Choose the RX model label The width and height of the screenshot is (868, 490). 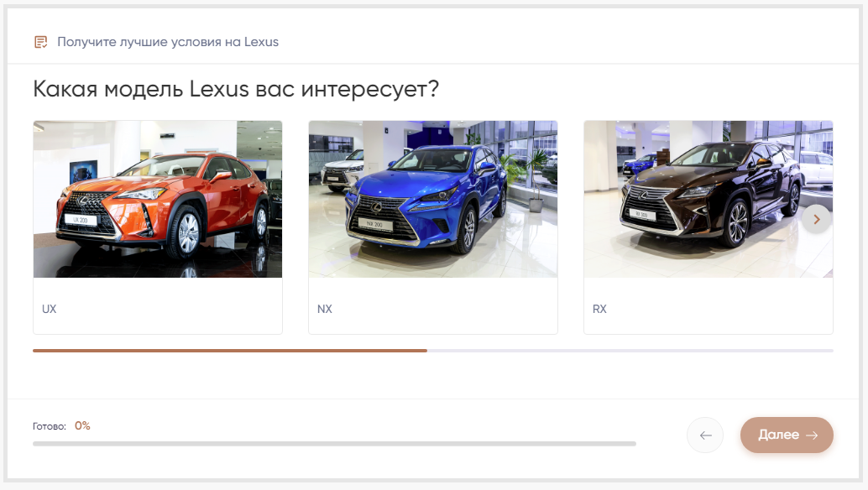599,309
